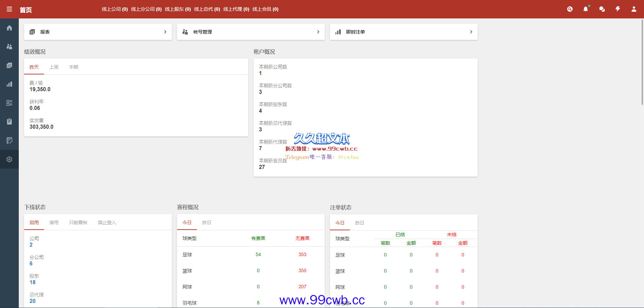The image size is (644, 308).
Task: Select 今日 tab in 赛程概况
Action: 187,223
